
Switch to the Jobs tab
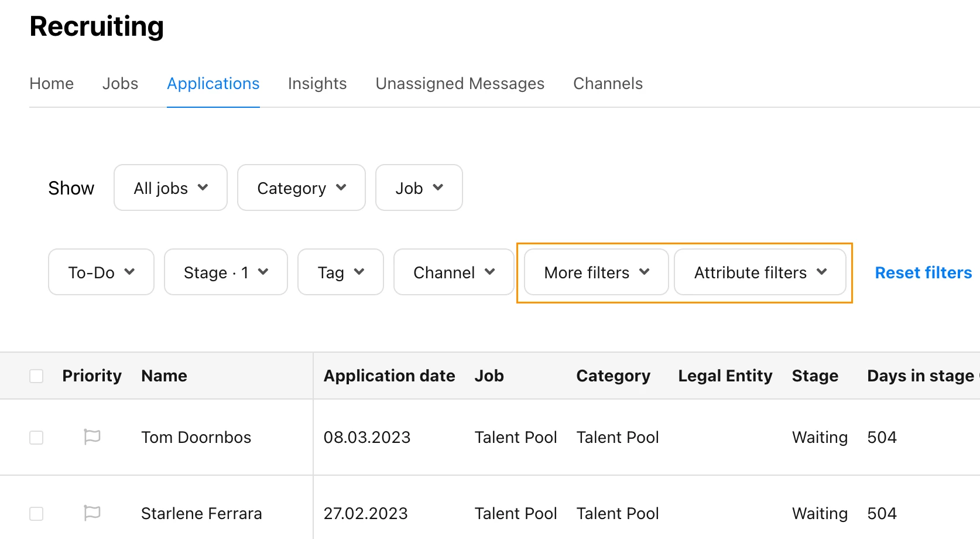point(120,83)
